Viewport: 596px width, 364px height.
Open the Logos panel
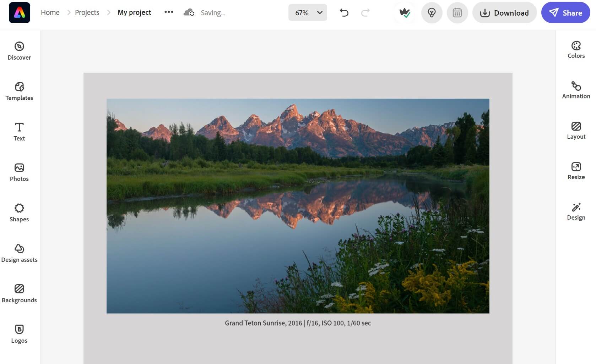[x=19, y=334]
